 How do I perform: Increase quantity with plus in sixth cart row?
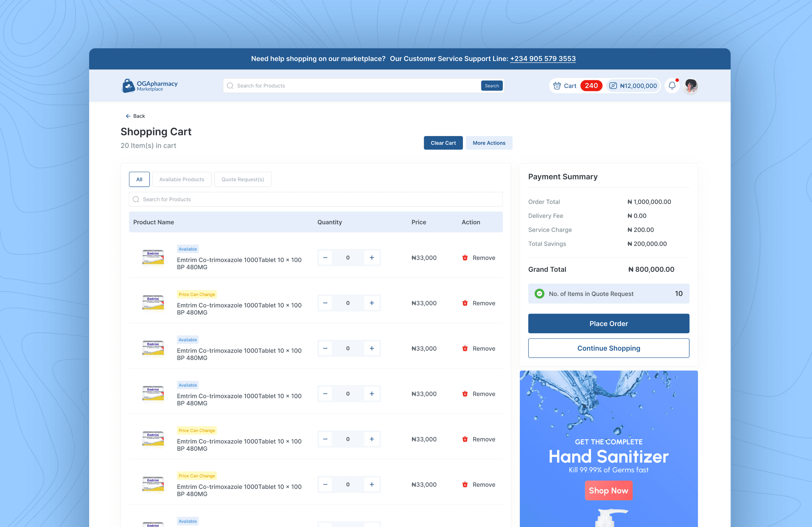point(372,484)
